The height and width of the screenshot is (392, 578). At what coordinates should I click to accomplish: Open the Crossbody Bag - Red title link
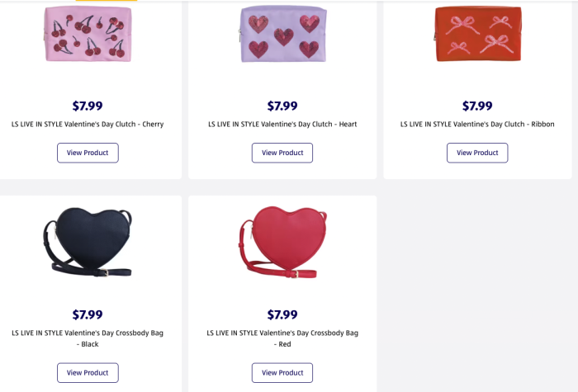282,338
